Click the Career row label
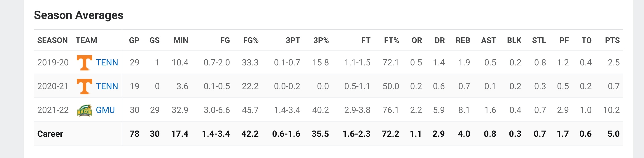The width and height of the screenshot is (644, 158). [x=50, y=134]
